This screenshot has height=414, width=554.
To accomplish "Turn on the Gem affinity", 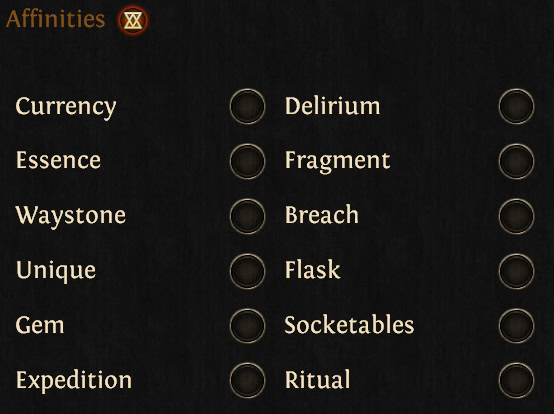I will pyautogui.click(x=247, y=326).
